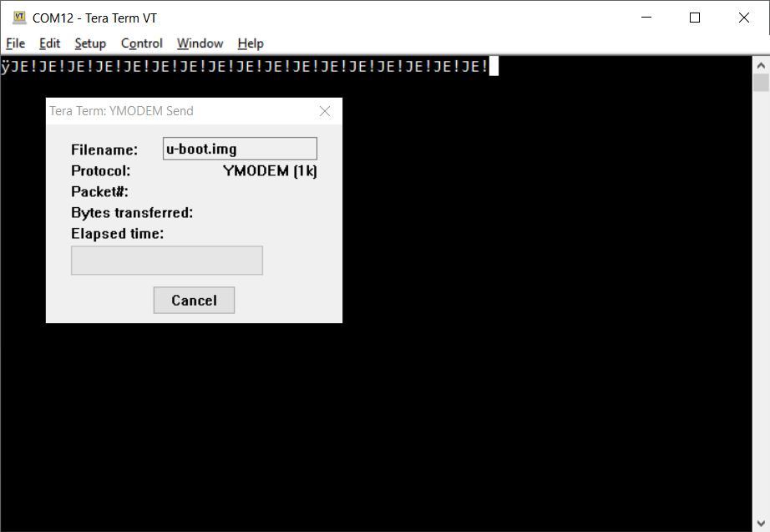Maximize the Tera Term window

[x=694, y=18]
